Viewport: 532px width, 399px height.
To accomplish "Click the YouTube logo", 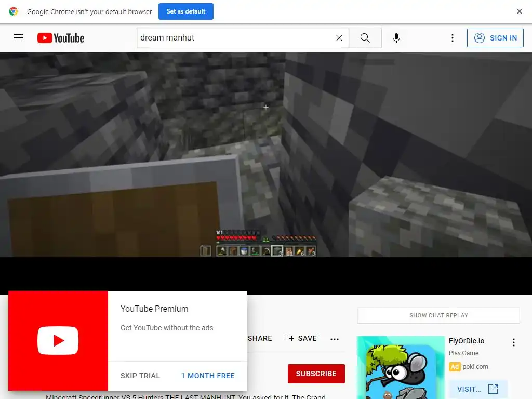I will (x=61, y=38).
